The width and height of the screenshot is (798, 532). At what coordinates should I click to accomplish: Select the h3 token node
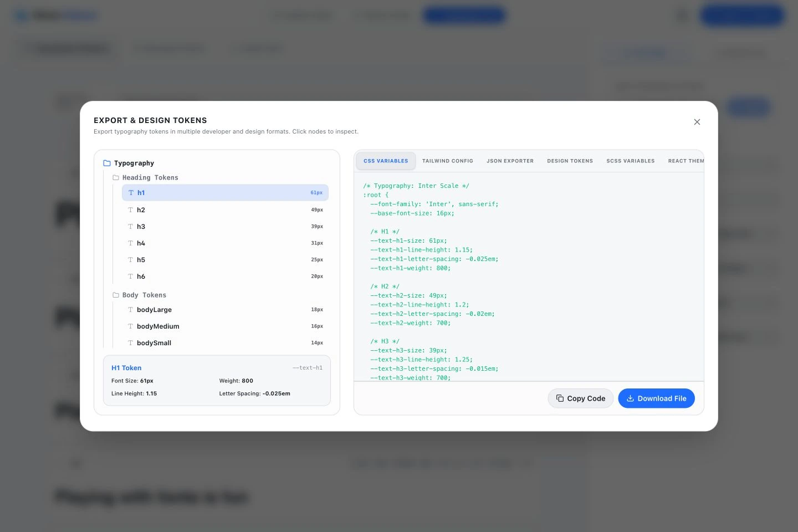[x=225, y=227]
